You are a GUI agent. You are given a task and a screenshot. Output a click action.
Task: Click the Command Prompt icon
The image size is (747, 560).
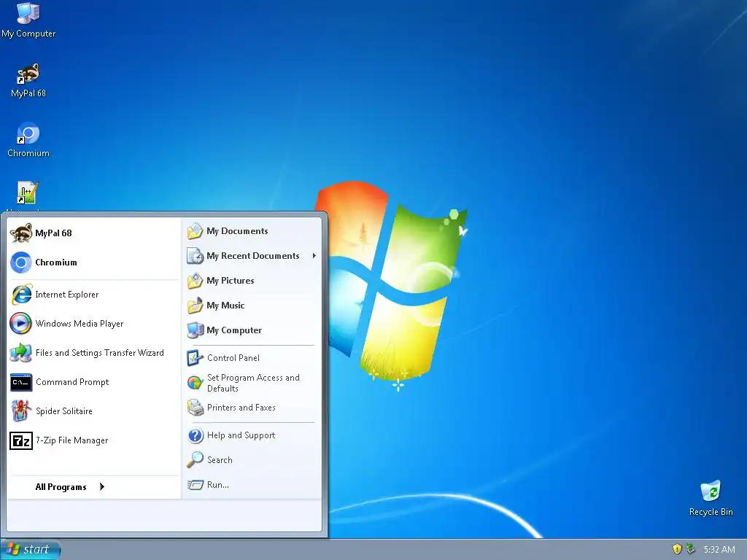[x=21, y=382]
